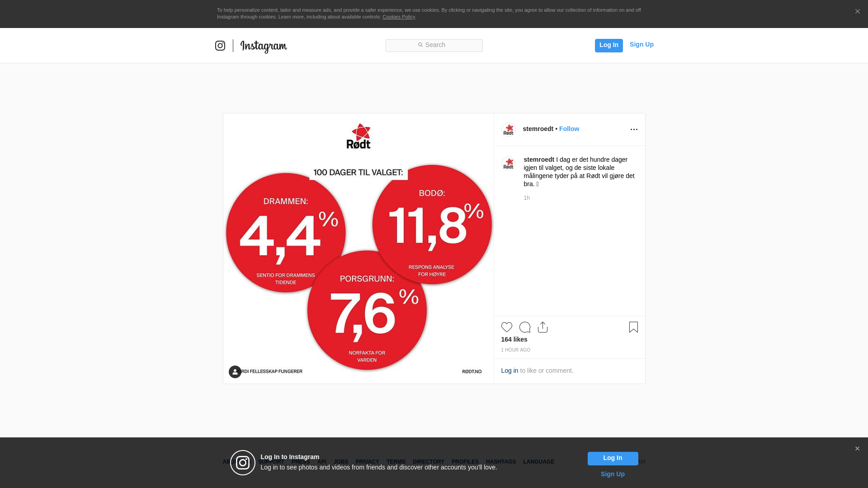Close the bottom login prompt
The image size is (868, 488).
(x=857, y=449)
